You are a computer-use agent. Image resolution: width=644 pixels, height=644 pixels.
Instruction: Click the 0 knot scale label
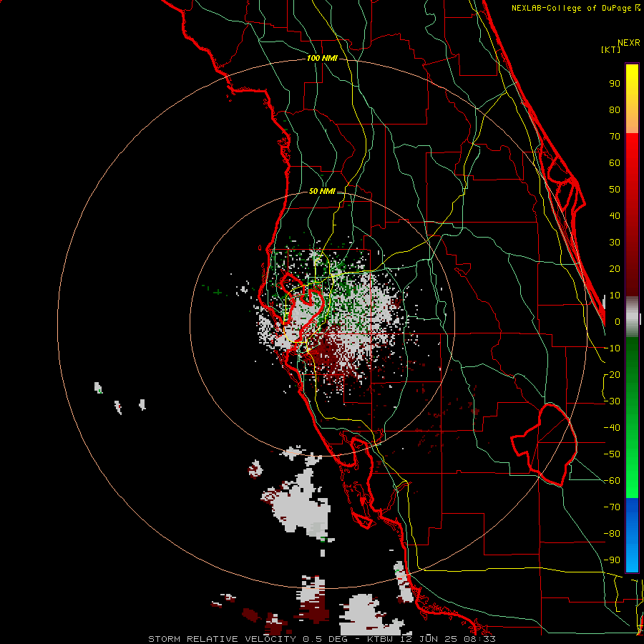point(618,322)
